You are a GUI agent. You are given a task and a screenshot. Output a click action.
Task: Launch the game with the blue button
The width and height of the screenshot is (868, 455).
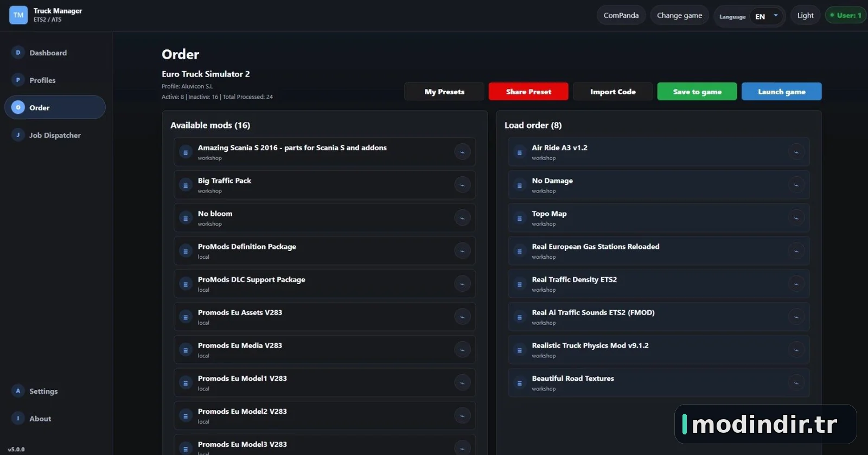[782, 92]
